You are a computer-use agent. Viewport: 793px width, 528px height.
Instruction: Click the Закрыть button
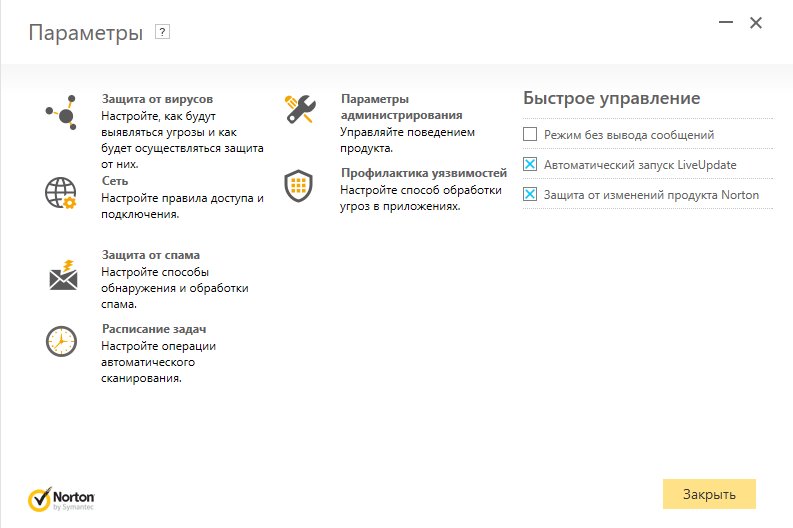[709, 494]
